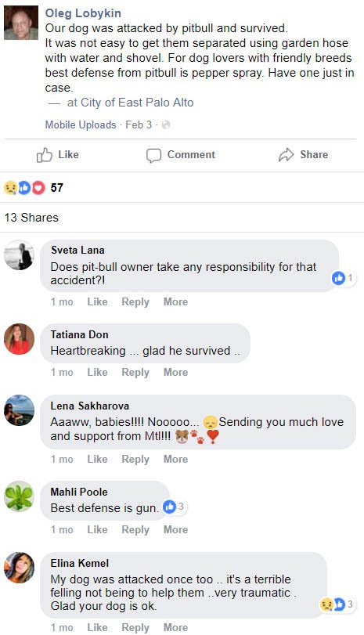Viewport: 364px width, 635px height.
Task: Click the like badge on Mahli Poole's comment
Action: click(x=174, y=507)
